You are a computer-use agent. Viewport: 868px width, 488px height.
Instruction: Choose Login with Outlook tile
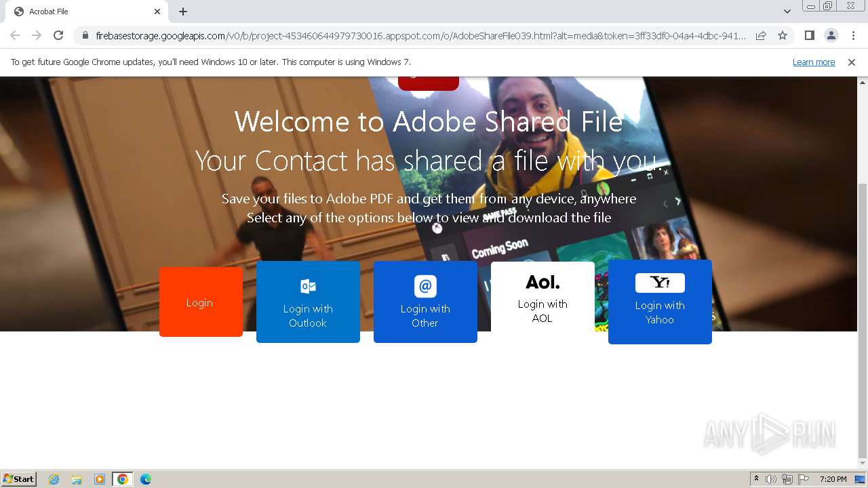(308, 302)
